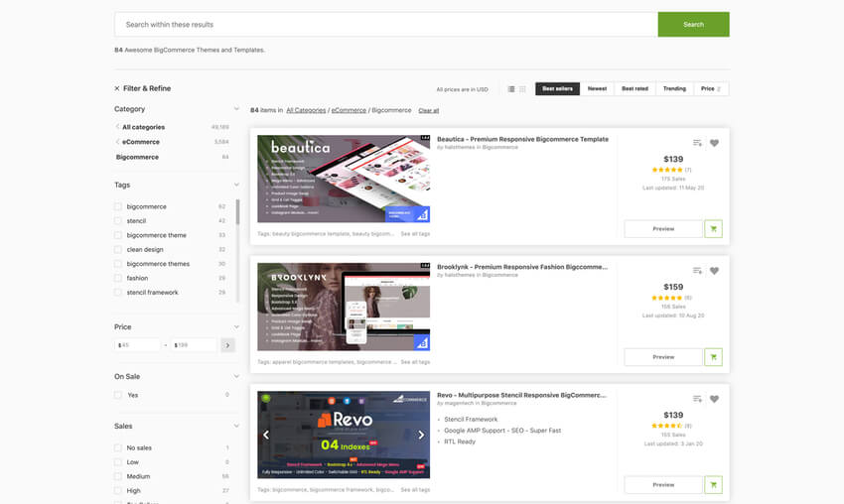
Task: Apply price range arrow button
Action: (x=227, y=345)
